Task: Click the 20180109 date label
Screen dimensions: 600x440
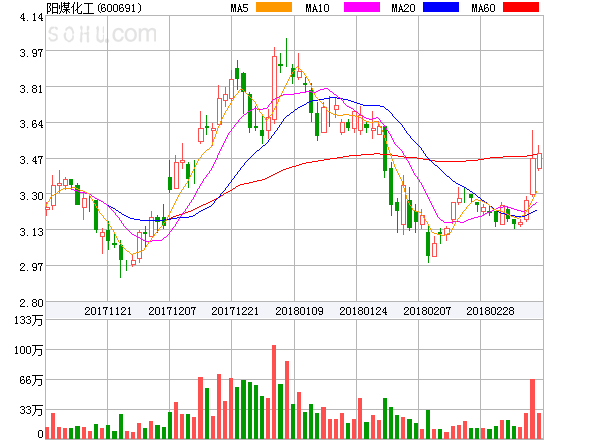Action: [299, 311]
